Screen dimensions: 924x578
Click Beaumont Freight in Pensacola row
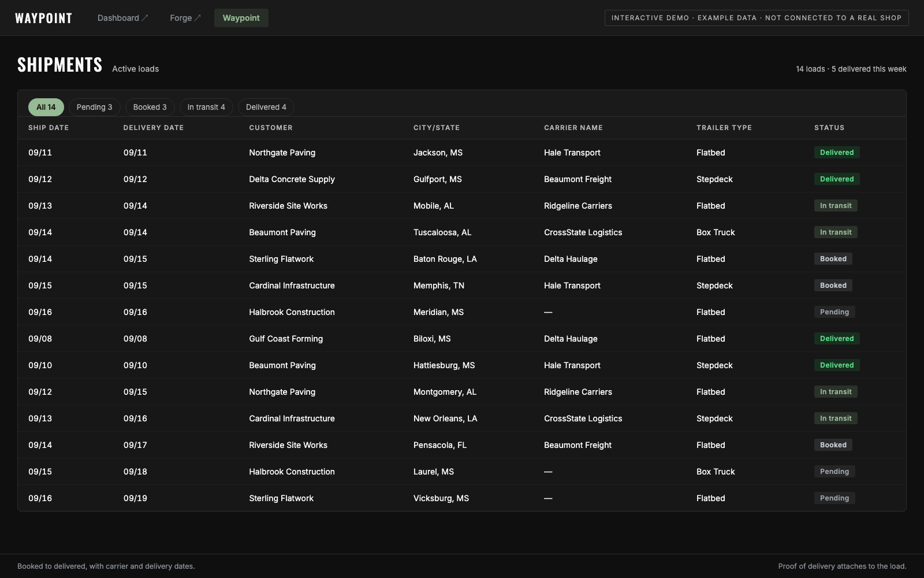coord(577,445)
